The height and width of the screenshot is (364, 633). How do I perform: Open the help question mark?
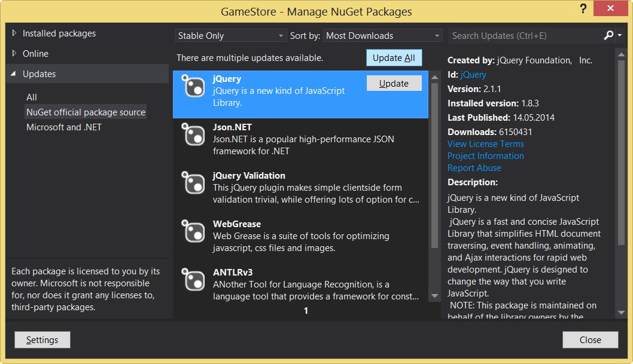[583, 8]
